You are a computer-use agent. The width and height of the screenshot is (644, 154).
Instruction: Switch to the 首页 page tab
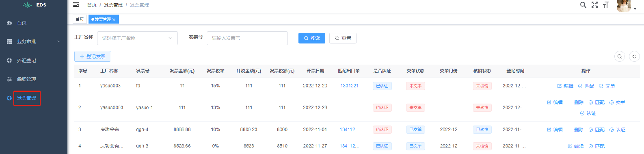80,19
